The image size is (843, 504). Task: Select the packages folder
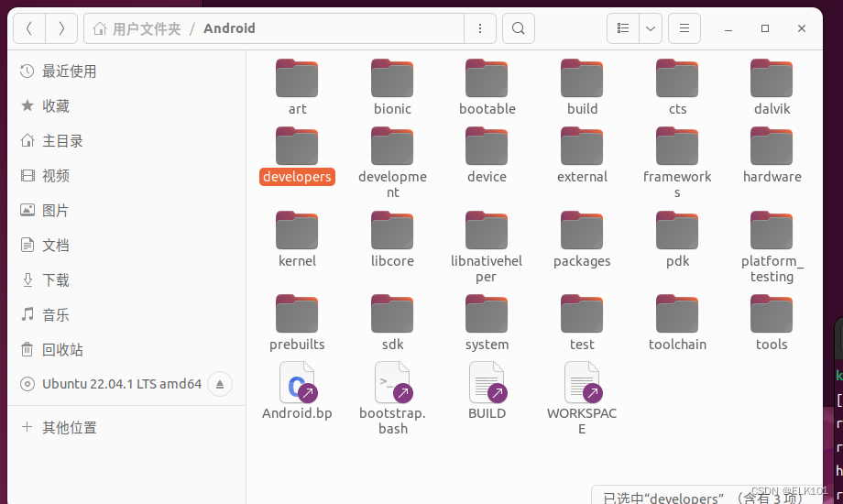[x=582, y=240]
